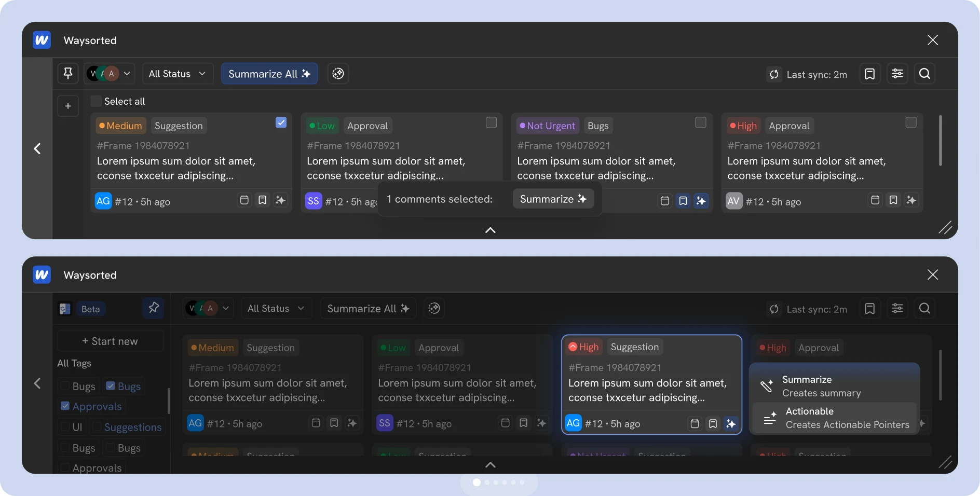Screen dimensions: 980x496
Task: Click the pin icon next to the Beta label
Action: pyautogui.click(x=154, y=308)
